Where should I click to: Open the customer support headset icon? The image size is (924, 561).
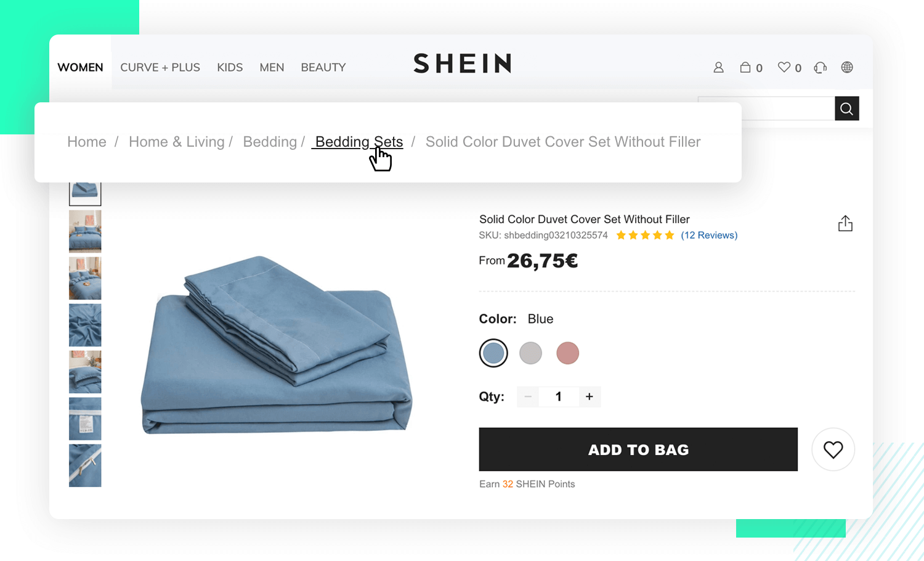820,67
